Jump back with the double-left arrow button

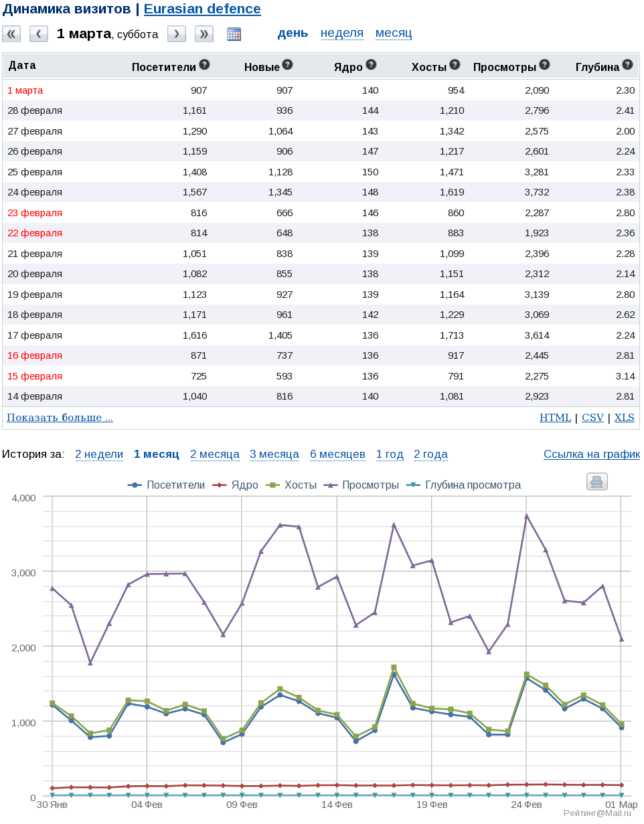11,34
